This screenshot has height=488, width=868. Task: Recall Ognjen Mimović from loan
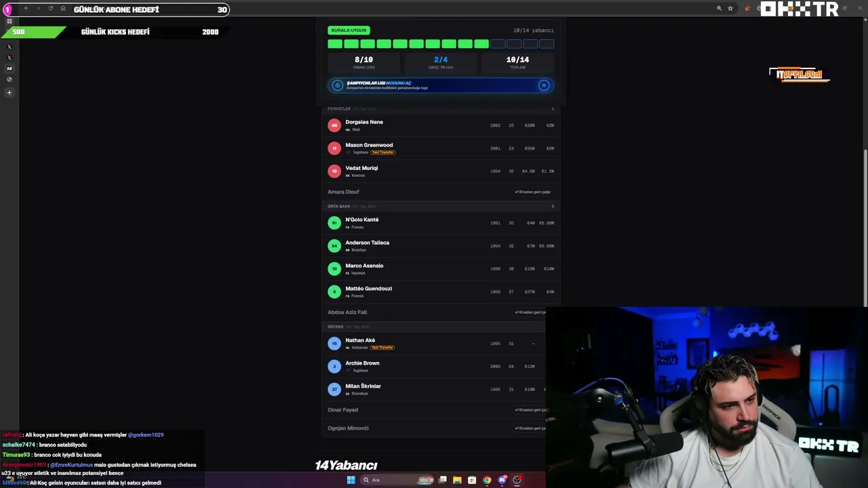530,428
